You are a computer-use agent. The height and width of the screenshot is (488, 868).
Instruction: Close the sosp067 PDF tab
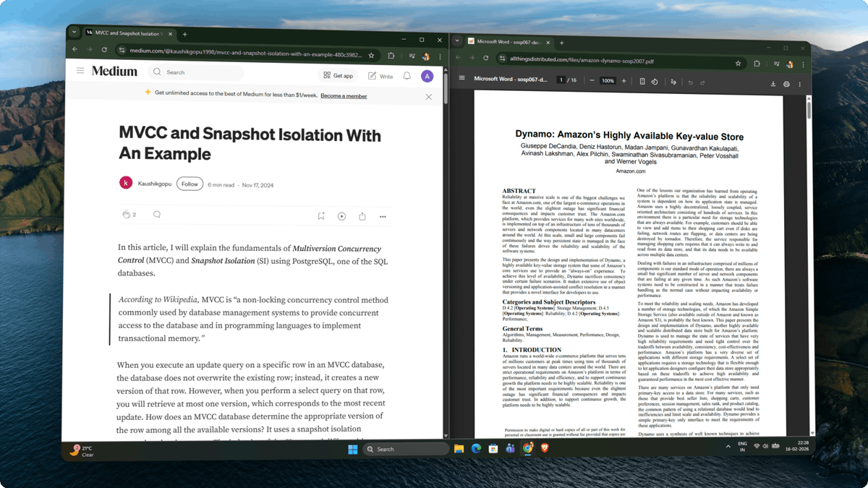click(549, 42)
